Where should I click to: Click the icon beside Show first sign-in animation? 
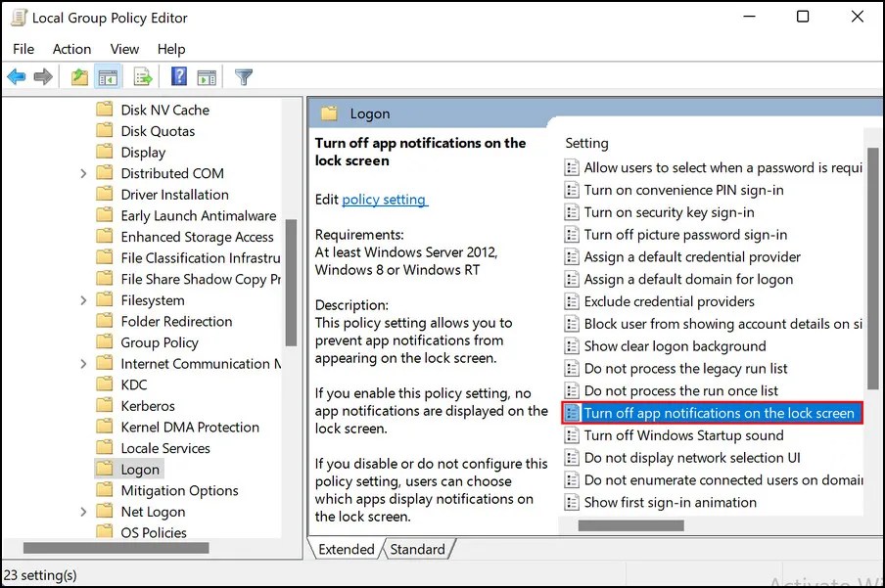[x=571, y=502]
